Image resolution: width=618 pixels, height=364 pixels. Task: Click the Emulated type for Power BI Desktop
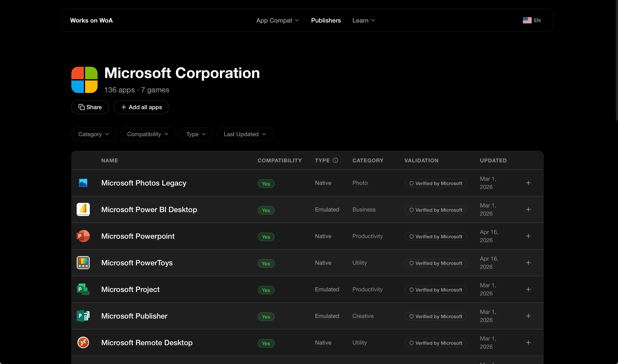click(x=327, y=209)
